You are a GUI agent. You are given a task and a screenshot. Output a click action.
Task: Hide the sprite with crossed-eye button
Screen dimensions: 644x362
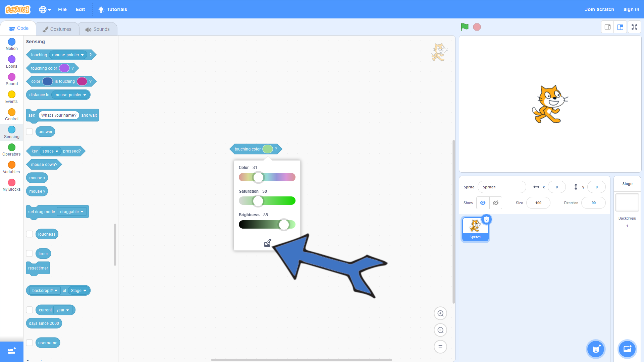click(495, 203)
